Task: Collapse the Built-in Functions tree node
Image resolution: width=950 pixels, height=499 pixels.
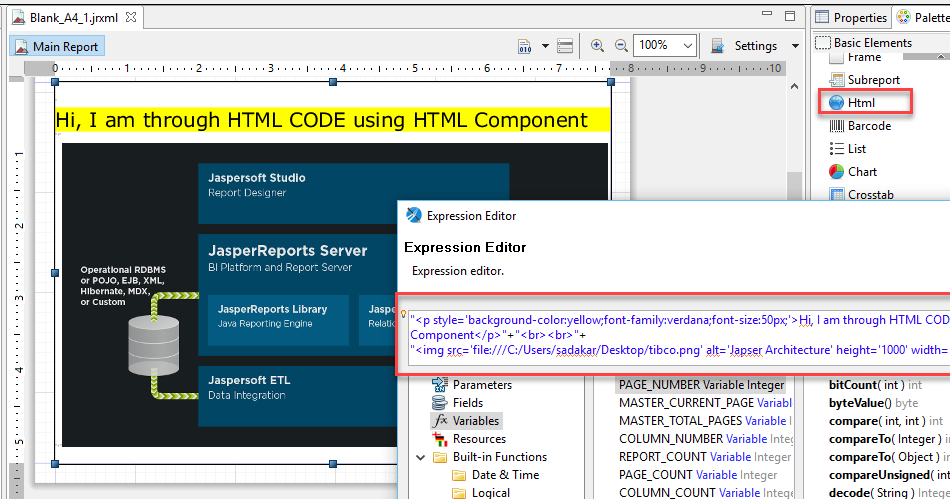Action: click(420, 457)
